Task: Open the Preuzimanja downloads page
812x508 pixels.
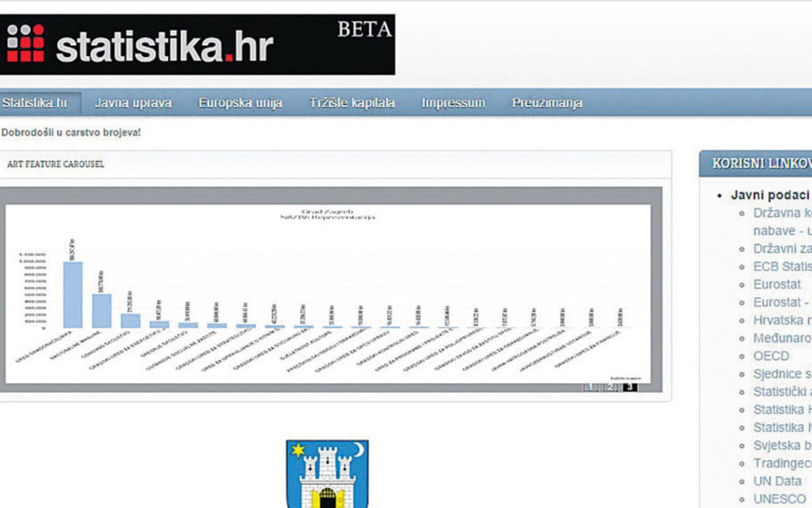Action: coord(547,103)
